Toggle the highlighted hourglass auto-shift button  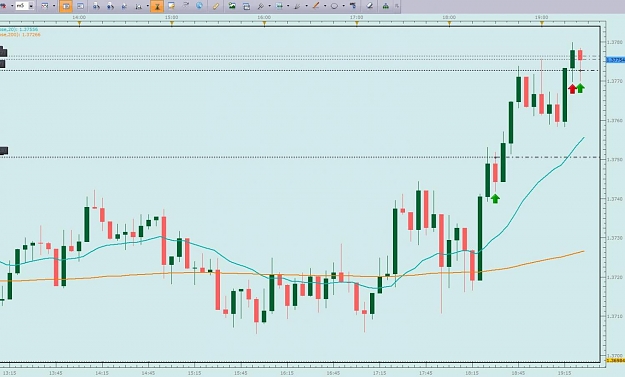click(157, 6)
